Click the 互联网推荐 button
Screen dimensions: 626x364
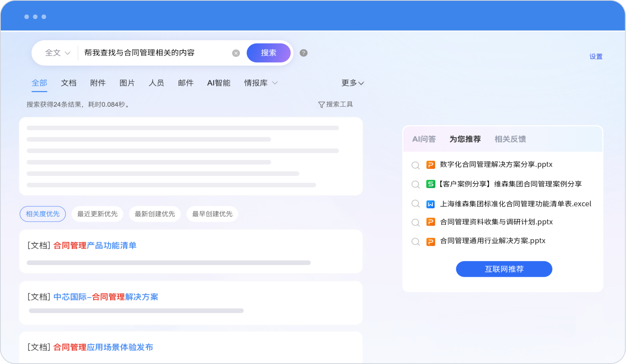pyautogui.click(x=504, y=269)
